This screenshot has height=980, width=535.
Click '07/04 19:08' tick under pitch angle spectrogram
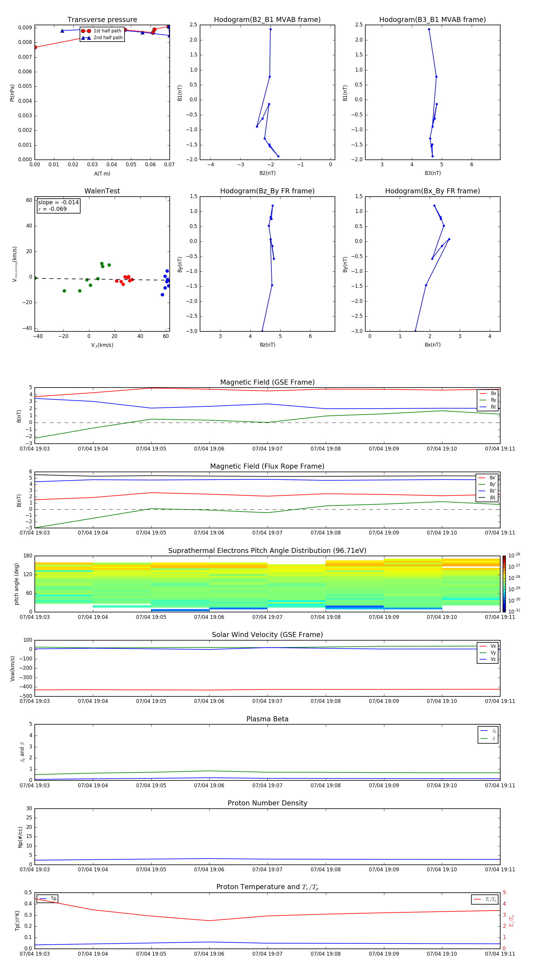pyautogui.click(x=325, y=617)
